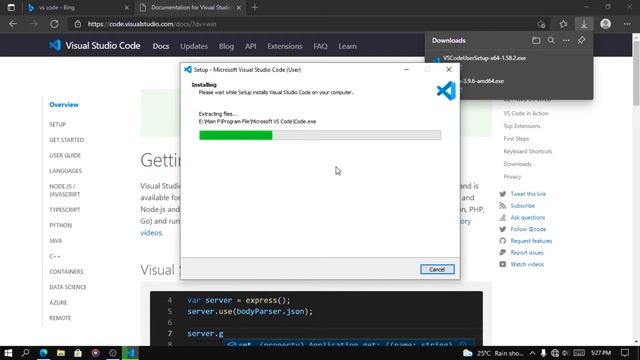
Task: Select Overview in docs sidebar
Action: coord(64,105)
